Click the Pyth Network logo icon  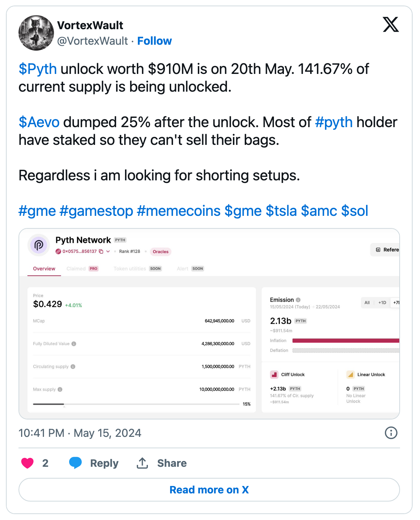point(39,245)
